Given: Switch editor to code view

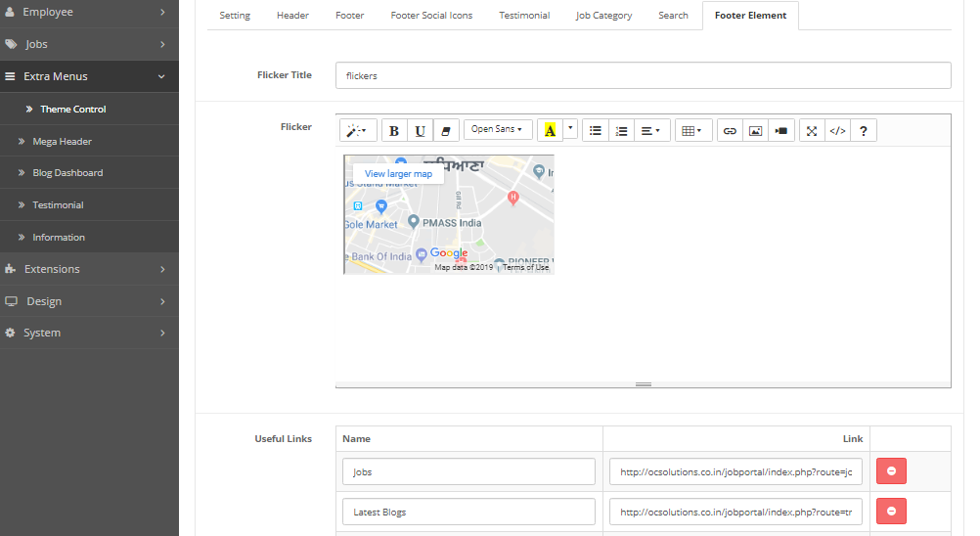Looking at the screenshot, I should tap(837, 130).
